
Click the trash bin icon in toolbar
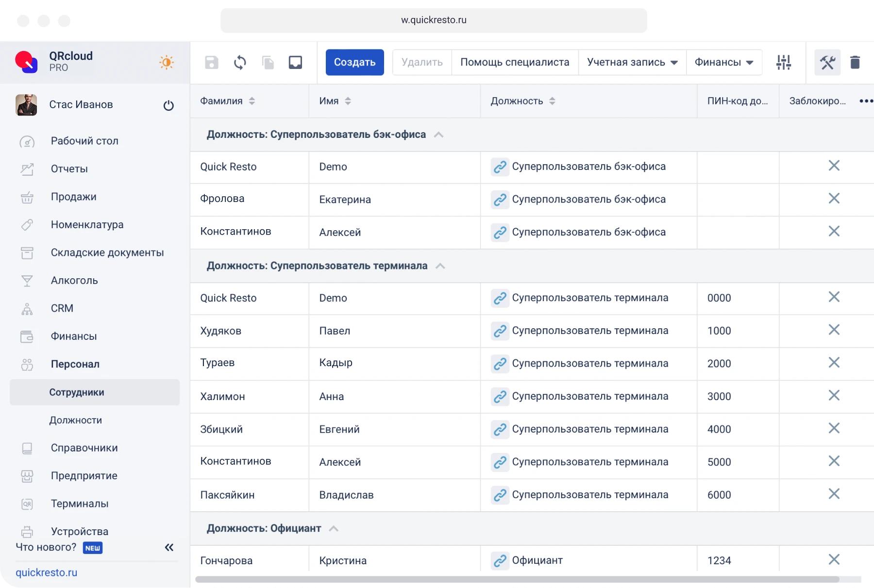tap(855, 62)
